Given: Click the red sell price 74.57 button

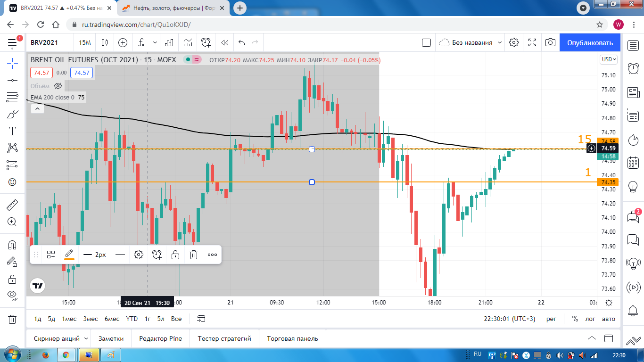Looking at the screenshot, I should (x=41, y=73).
